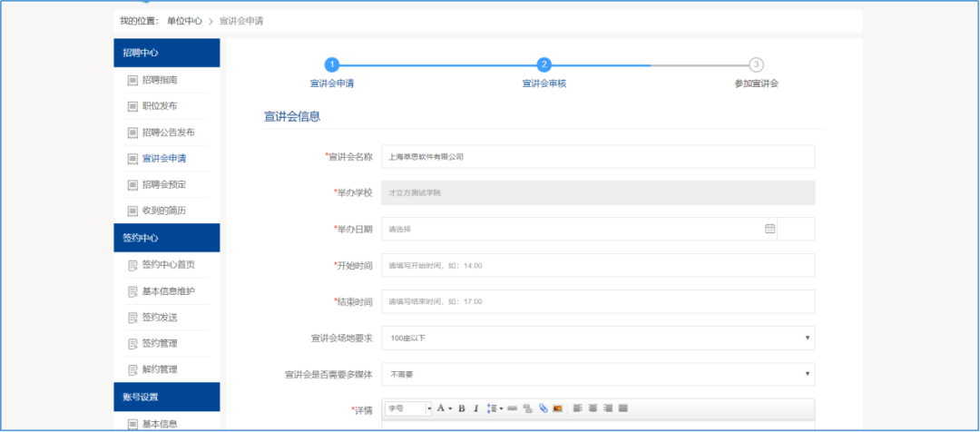
Task: Click the line spacing icon in editor
Action: point(491,409)
